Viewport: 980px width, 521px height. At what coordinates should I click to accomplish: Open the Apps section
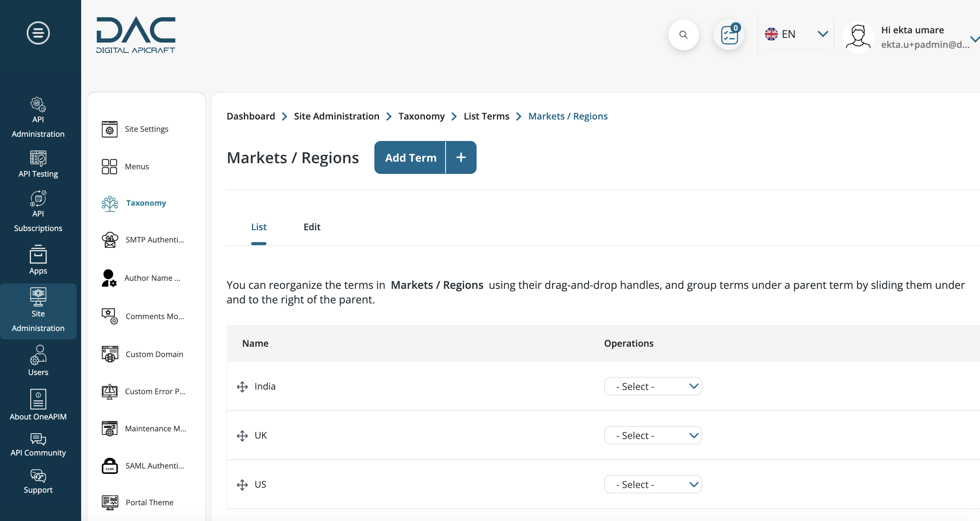tap(38, 260)
